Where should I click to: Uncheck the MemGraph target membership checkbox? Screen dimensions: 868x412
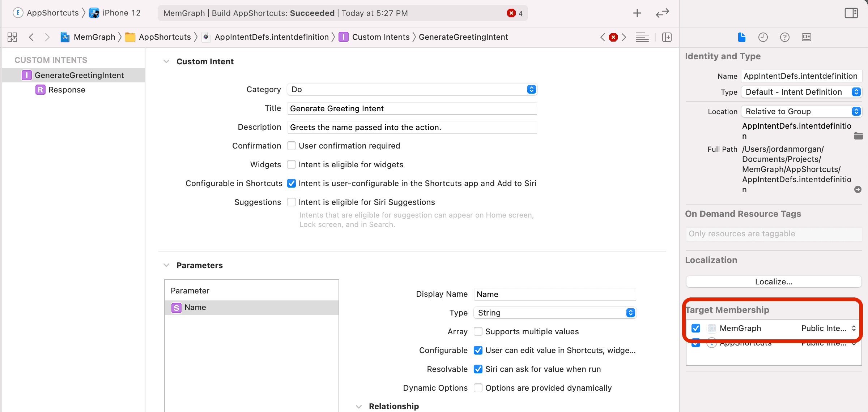click(x=696, y=328)
